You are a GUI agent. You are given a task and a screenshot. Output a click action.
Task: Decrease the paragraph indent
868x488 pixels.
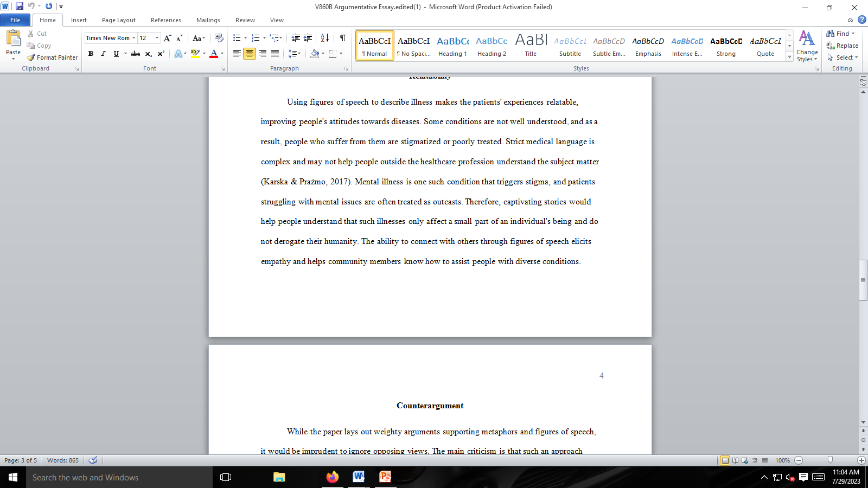tap(296, 38)
